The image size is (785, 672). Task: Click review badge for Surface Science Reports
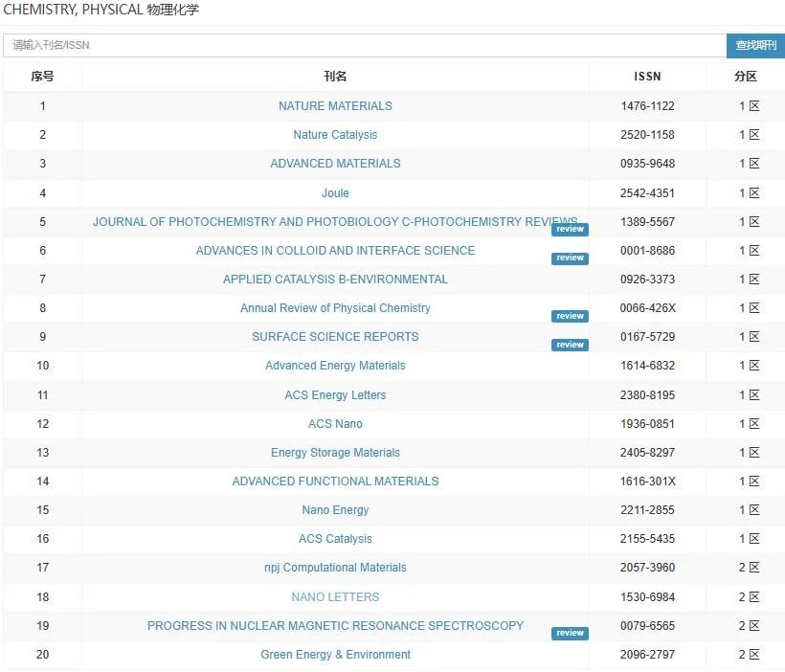[x=570, y=345]
